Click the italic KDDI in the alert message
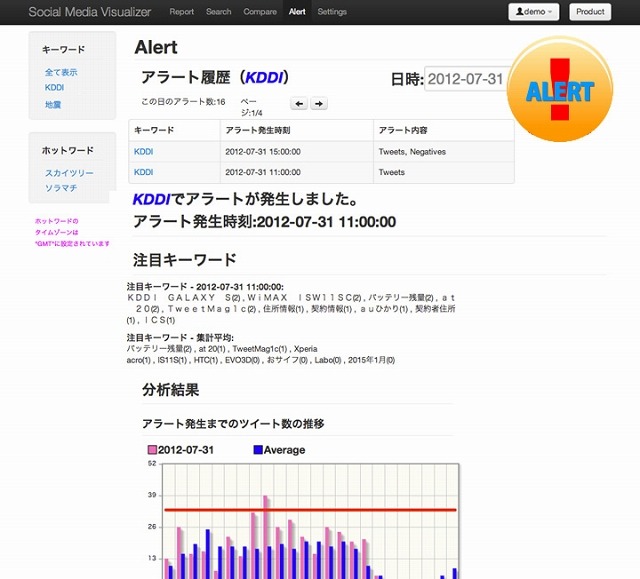 click(x=151, y=199)
